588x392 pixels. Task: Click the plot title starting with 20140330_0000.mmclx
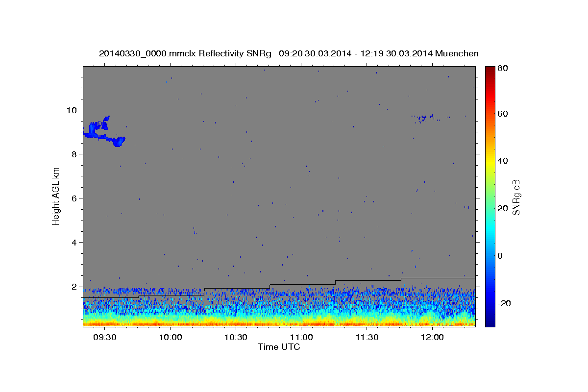[289, 53]
